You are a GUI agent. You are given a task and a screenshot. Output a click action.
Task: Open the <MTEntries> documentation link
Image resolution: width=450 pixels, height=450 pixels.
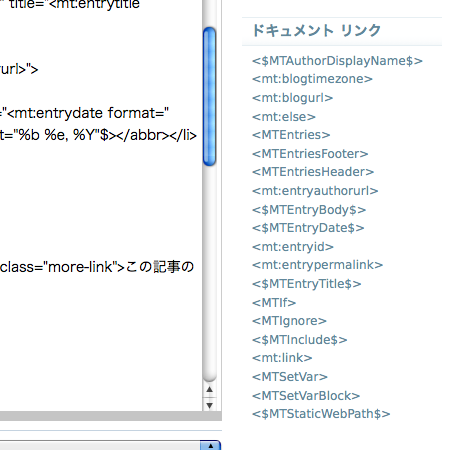pos(291,135)
